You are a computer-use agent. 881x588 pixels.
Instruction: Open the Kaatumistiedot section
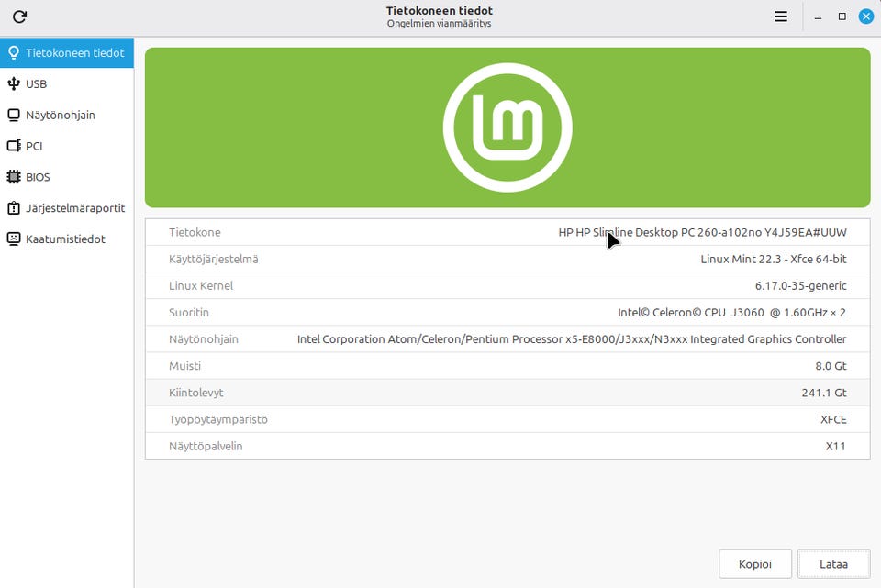[x=67, y=239]
